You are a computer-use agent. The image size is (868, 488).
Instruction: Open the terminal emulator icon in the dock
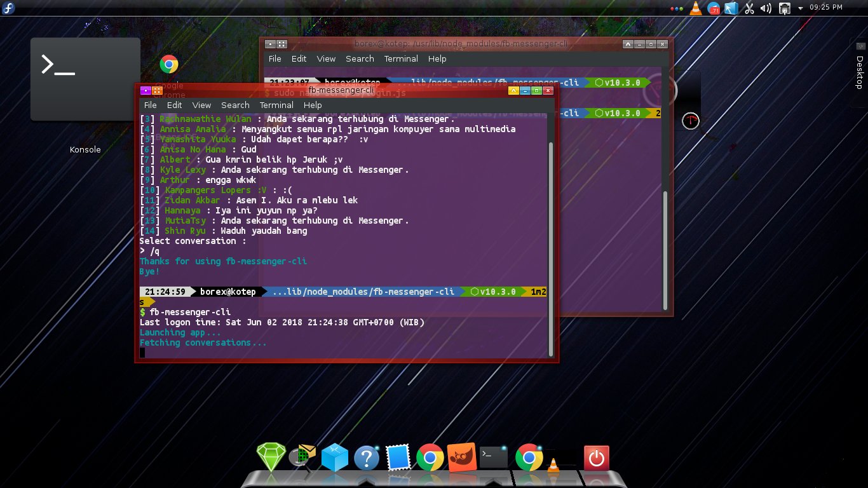[494, 456]
